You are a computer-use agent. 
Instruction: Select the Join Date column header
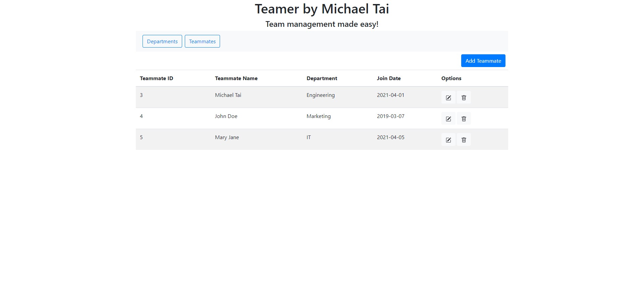[x=389, y=78]
